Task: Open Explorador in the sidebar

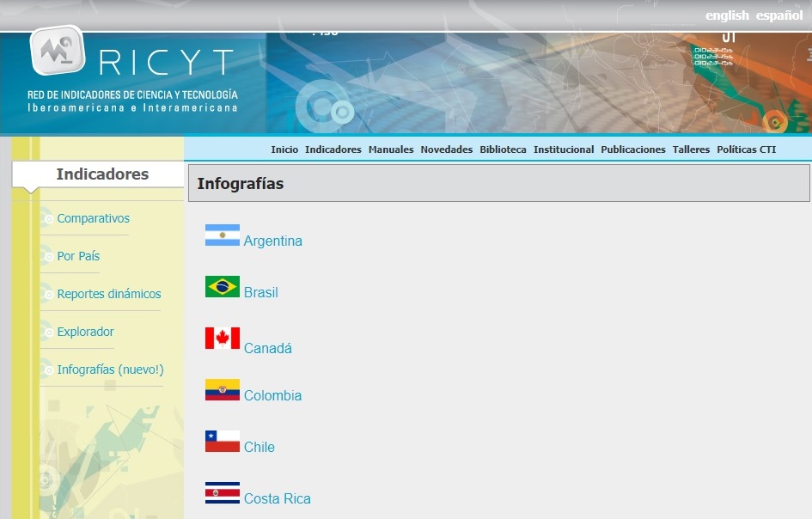Action: pos(85,332)
